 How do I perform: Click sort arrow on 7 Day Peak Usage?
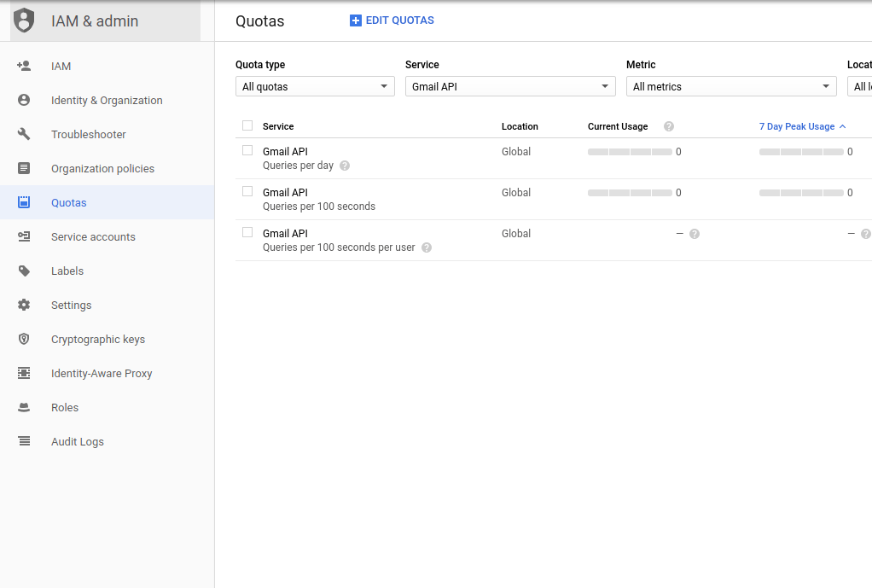tap(842, 126)
